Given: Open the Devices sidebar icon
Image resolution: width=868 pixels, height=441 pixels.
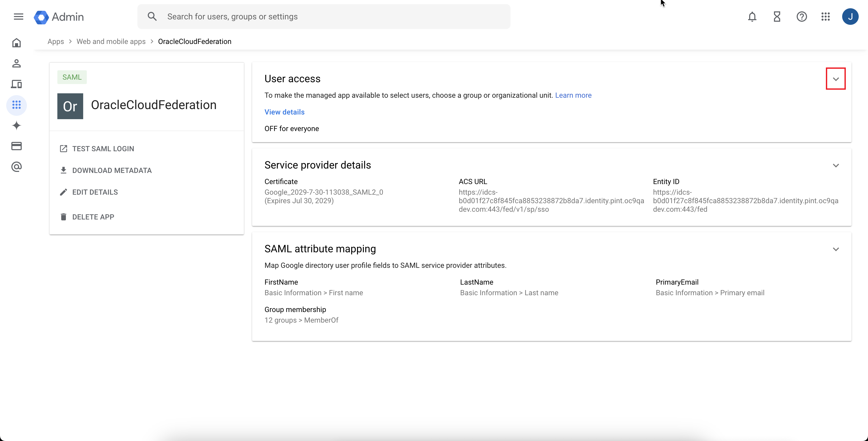Looking at the screenshot, I should coord(16,84).
